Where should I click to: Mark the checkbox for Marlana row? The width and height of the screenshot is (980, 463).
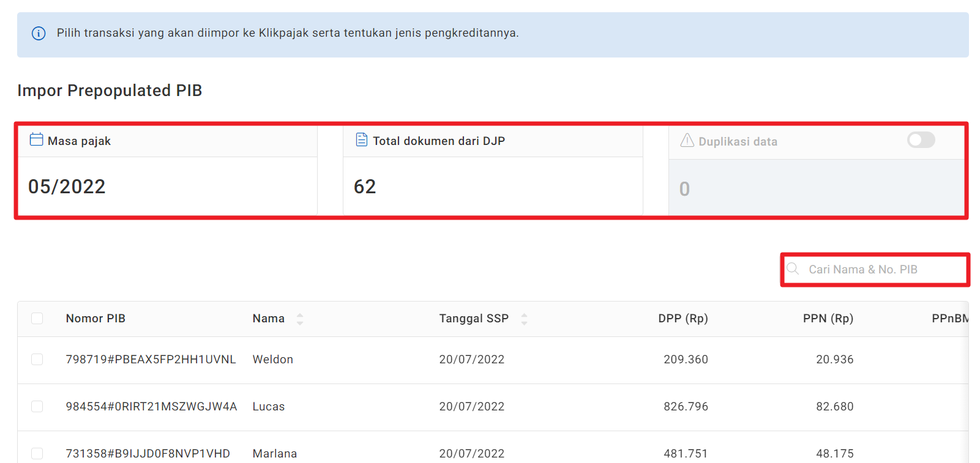(x=37, y=453)
